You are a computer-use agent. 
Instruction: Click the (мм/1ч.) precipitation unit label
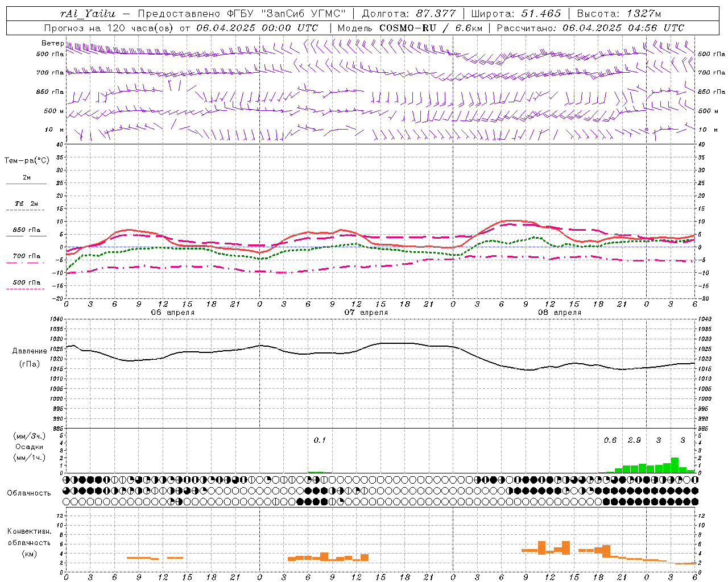pyautogui.click(x=30, y=458)
